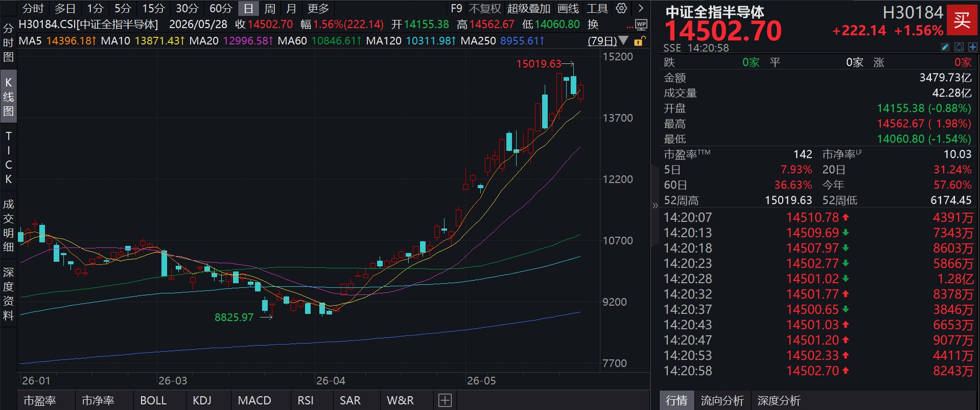Image resolution: width=980 pixels, height=410 pixels.
Task: Collapse side panel with double chevron
Action: click(655, 206)
